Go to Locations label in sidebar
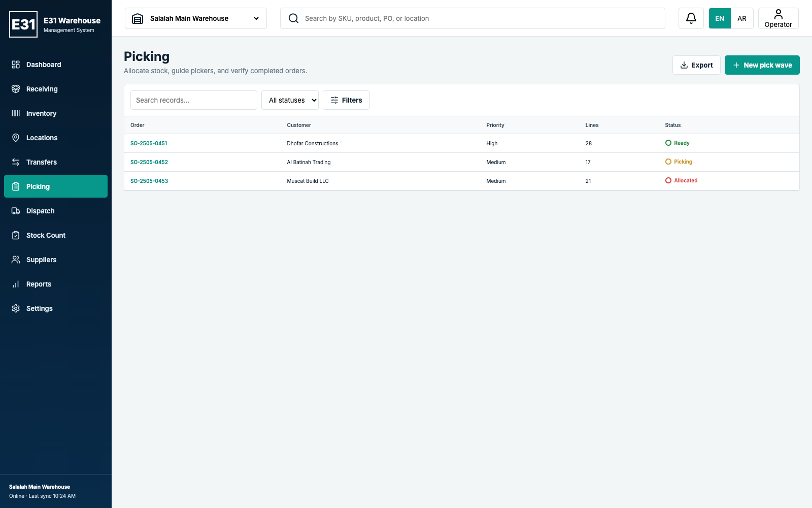The height and width of the screenshot is (508, 812). point(42,138)
